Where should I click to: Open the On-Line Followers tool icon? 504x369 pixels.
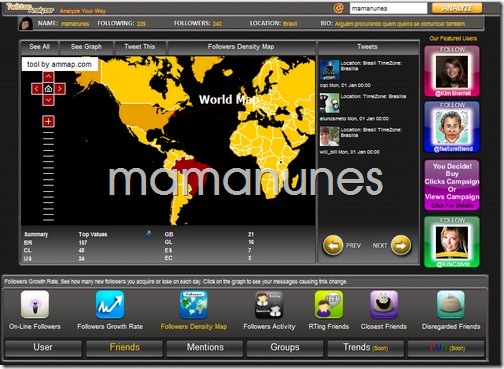[x=35, y=304]
